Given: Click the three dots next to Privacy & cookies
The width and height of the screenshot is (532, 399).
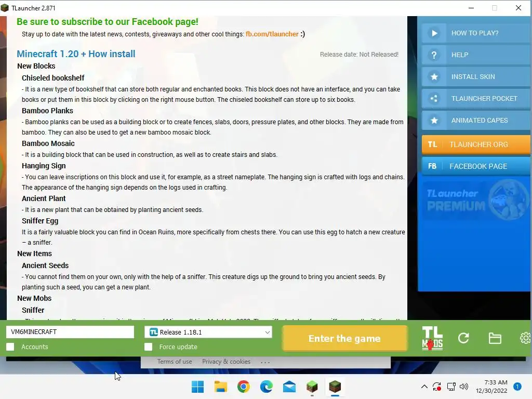Looking at the screenshot, I should (x=265, y=362).
